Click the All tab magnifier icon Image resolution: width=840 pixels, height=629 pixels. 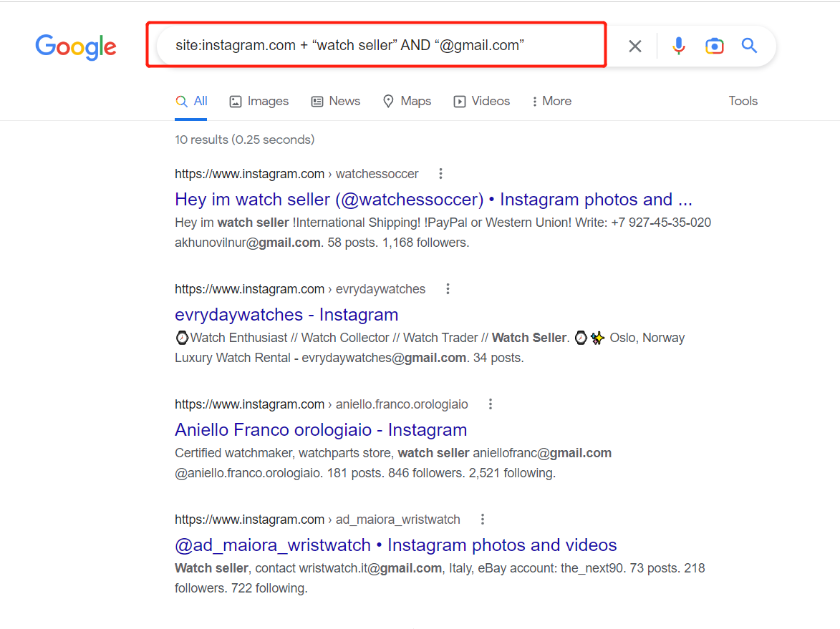(182, 101)
